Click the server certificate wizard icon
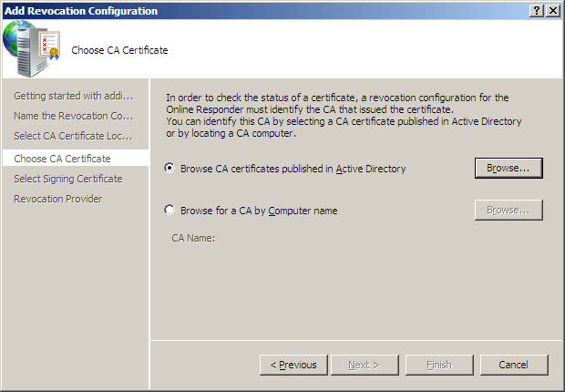Screen dimensions: 565x392 (x=31, y=48)
